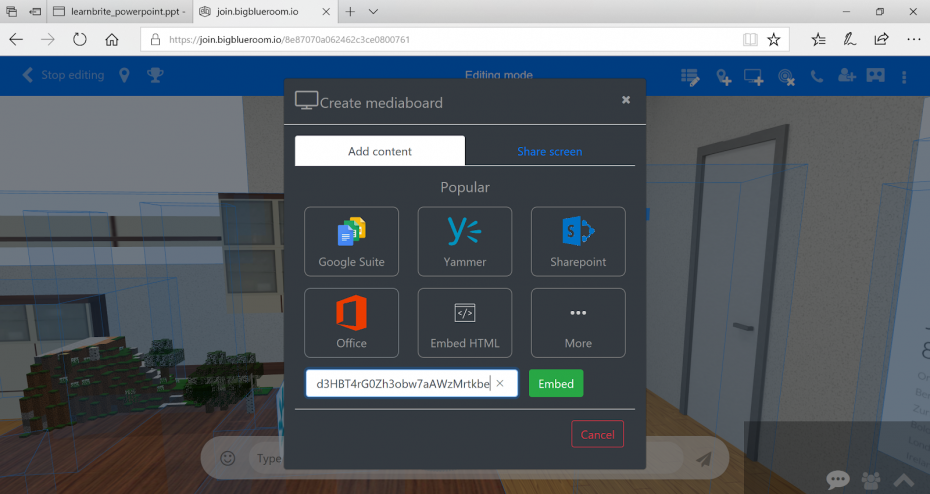Image resolution: width=930 pixels, height=494 pixels.
Task: Click the browser address bar URL
Action: coord(289,40)
